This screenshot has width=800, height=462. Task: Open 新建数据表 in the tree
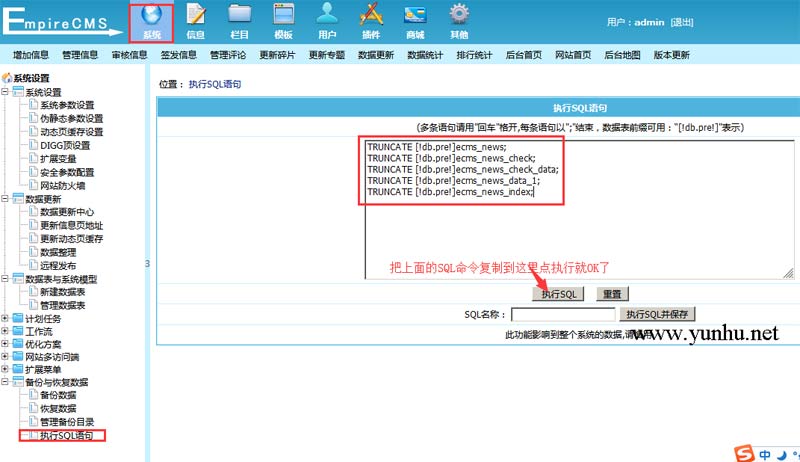pyautogui.click(x=62, y=292)
